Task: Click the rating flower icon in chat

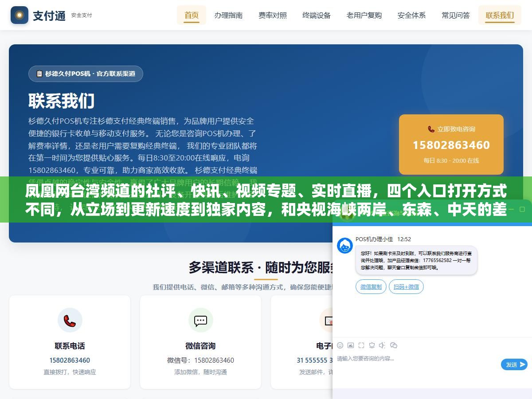Action: click(x=372, y=345)
